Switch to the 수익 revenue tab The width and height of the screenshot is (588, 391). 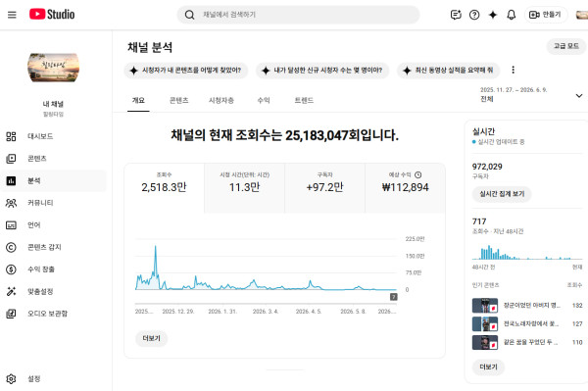264,101
